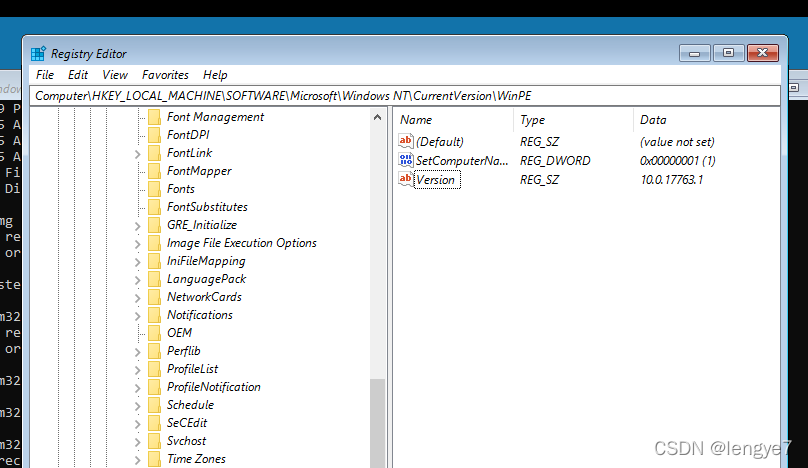Click the FontLink folder icon

pyautogui.click(x=154, y=153)
